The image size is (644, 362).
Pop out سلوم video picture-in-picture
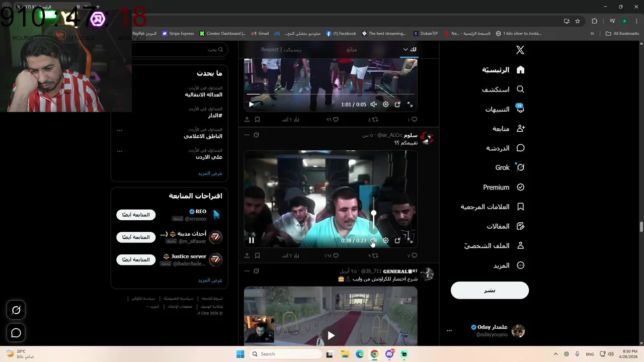pyautogui.click(x=397, y=240)
